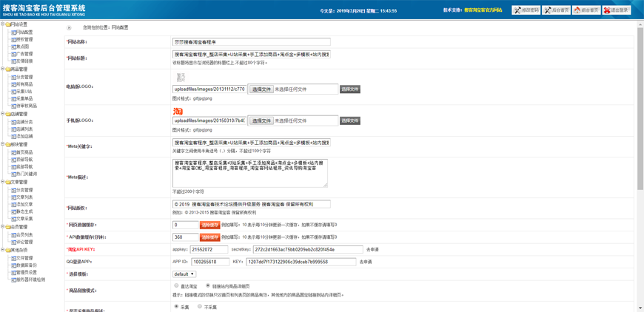This screenshot has height=312, width=644.
Task: Clear cache beside 网页数据缓存 field
Action: click(210, 225)
